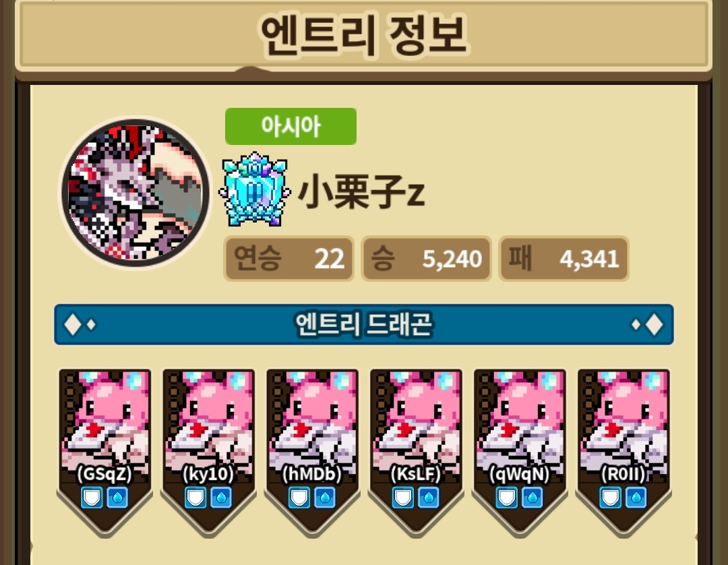Tap the water drop icon under (R0II)
The width and height of the screenshot is (728, 565).
point(636,498)
